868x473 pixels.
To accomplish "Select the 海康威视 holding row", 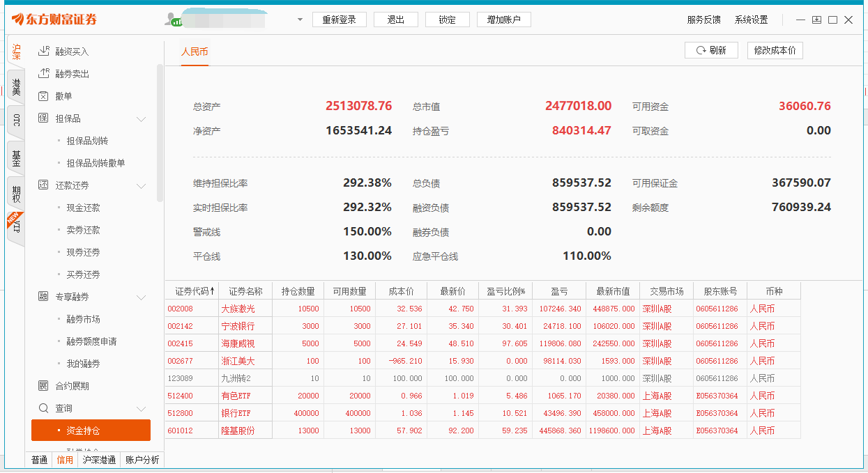I will pos(482,343).
